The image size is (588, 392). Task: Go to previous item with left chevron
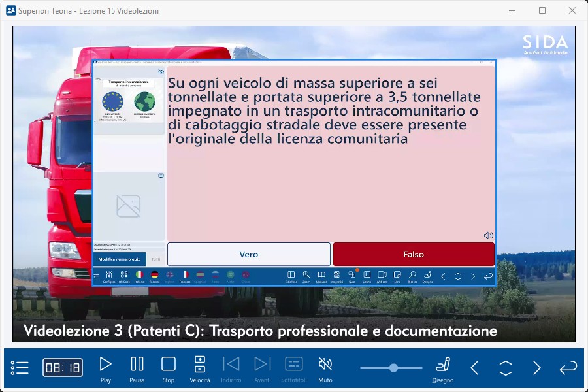click(x=474, y=368)
